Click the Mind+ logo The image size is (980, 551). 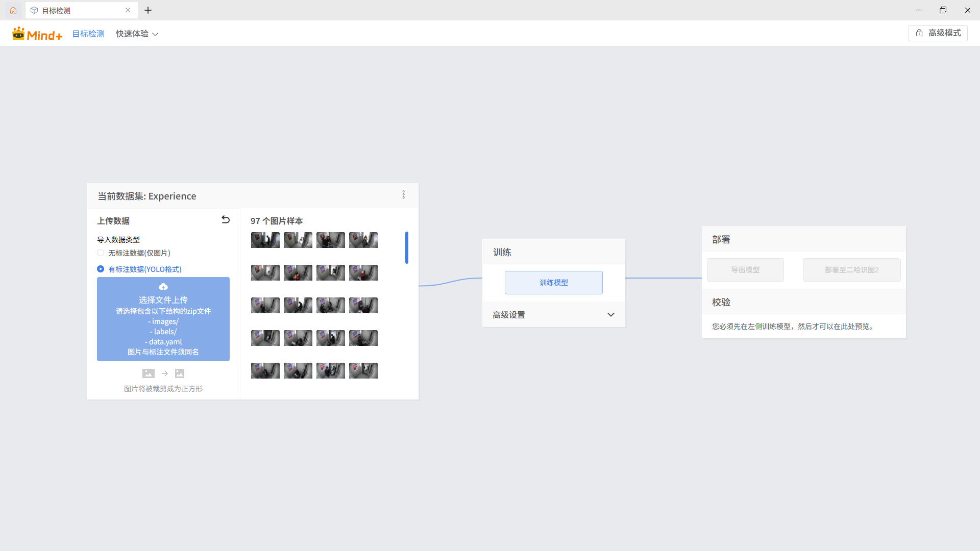[37, 34]
